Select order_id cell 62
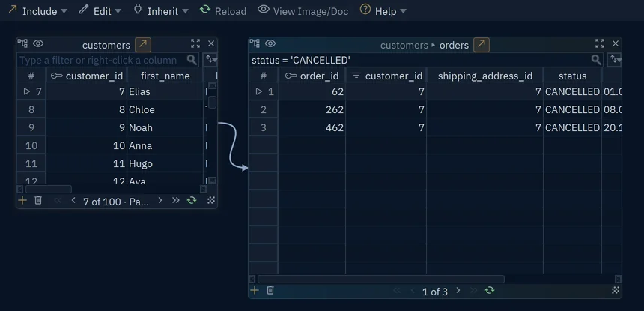The image size is (644, 311). click(x=312, y=91)
